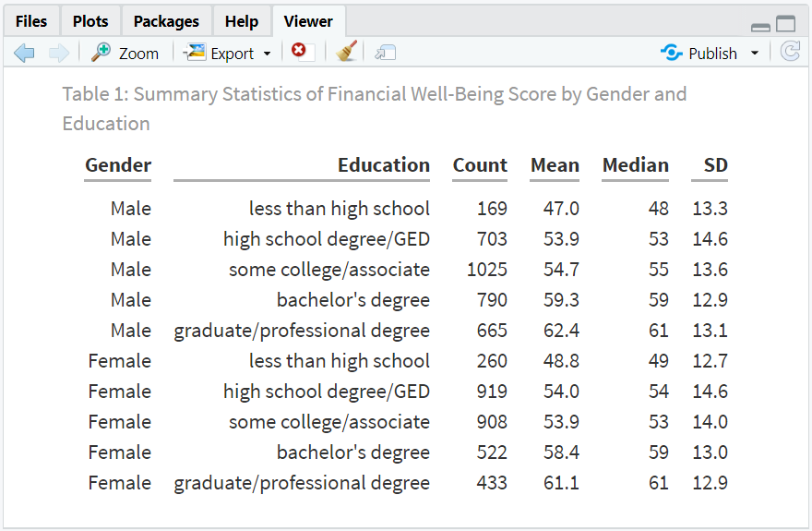This screenshot has width=812, height=531.
Task: Go forward with the right arrow
Action: coord(58,53)
